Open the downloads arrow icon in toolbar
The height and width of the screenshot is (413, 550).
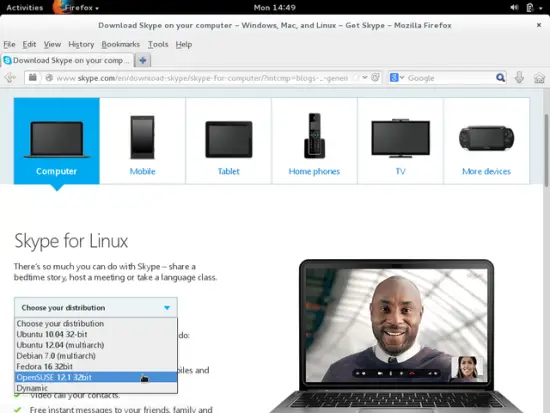point(519,78)
